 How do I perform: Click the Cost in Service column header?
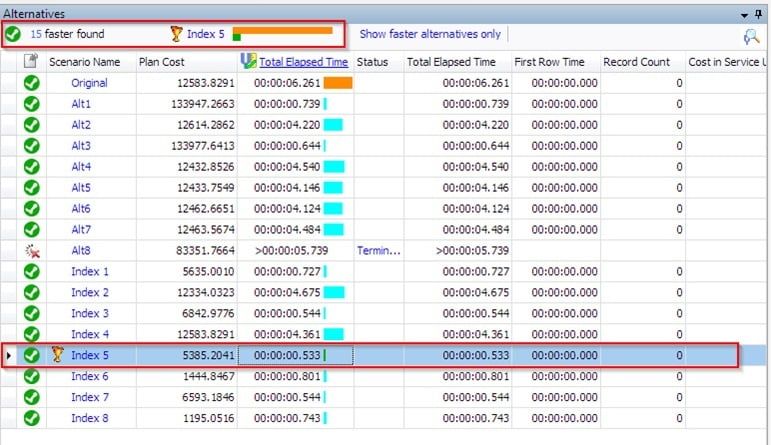click(x=728, y=62)
